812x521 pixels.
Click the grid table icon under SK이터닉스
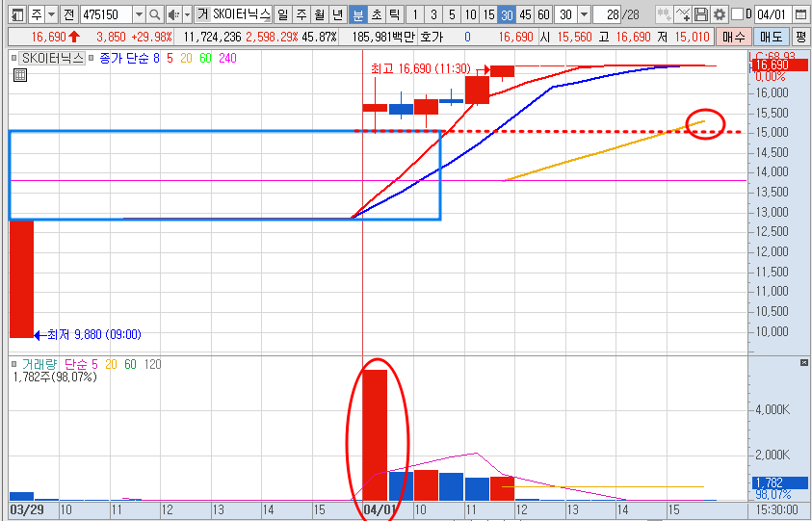(19, 76)
